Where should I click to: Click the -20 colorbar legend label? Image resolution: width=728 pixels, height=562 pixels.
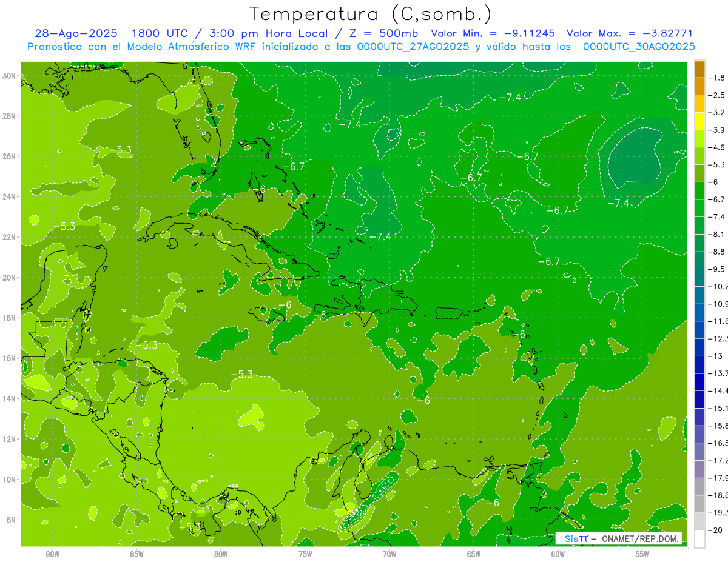point(715,530)
